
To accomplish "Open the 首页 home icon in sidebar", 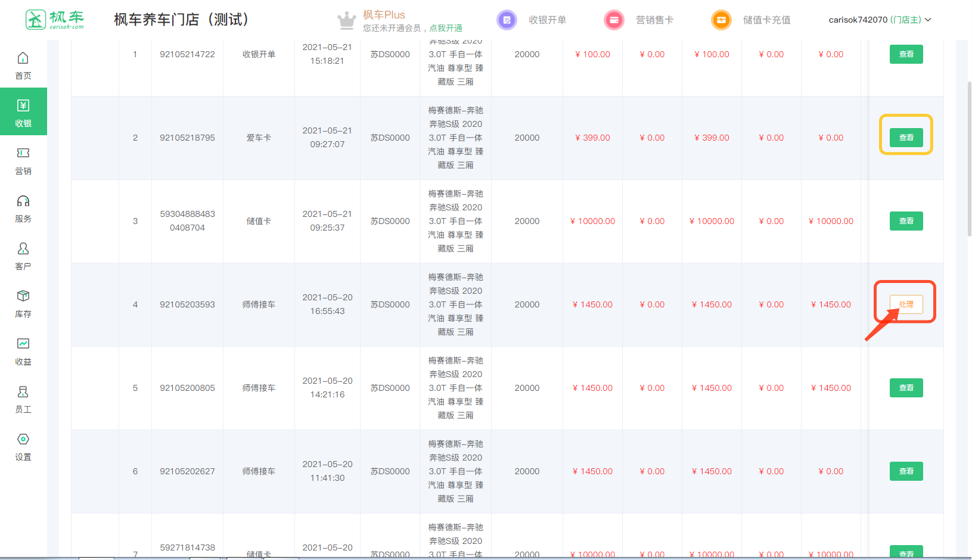I will click(23, 58).
